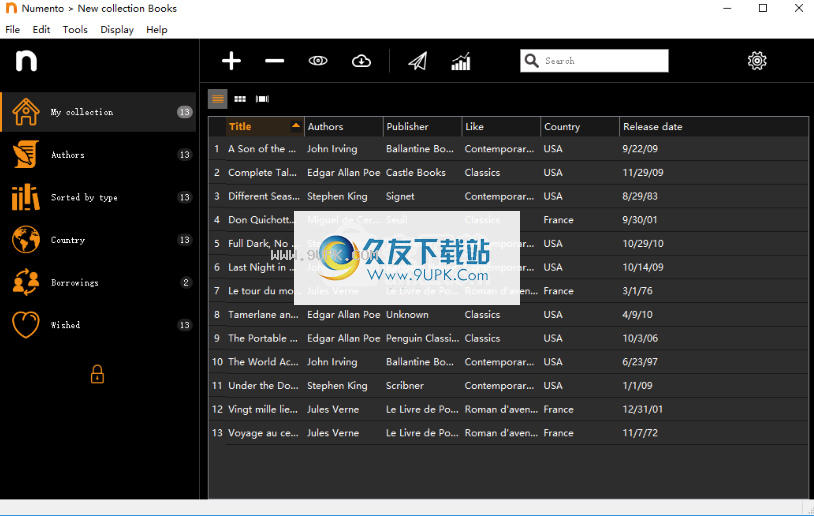The width and height of the screenshot is (814, 516).
Task: Click the search magnifier icon
Action: coord(531,61)
